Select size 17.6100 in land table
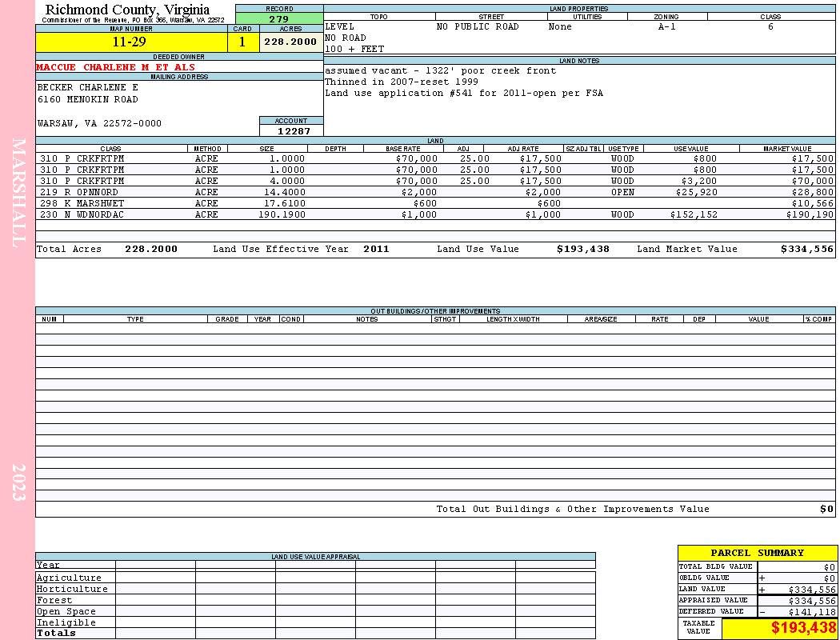The width and height of the screenshot is (840, 640). click(x=285, y=203)
